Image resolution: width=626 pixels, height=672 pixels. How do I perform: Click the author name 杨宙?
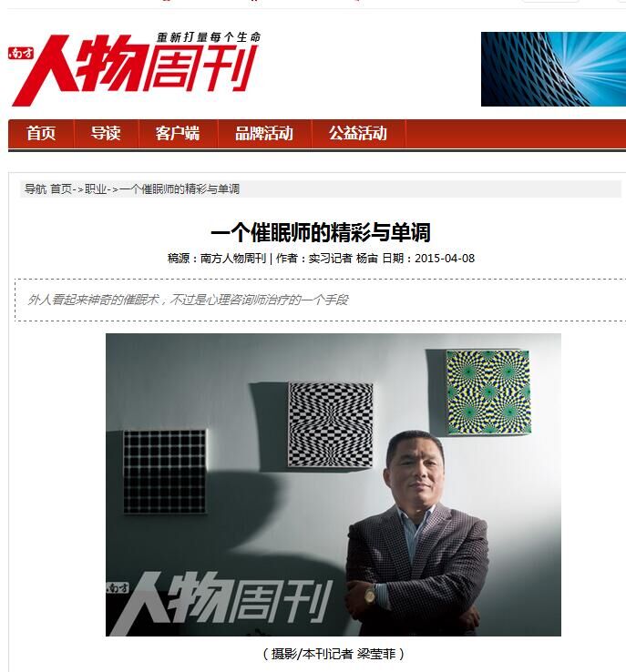pos(367,259)
